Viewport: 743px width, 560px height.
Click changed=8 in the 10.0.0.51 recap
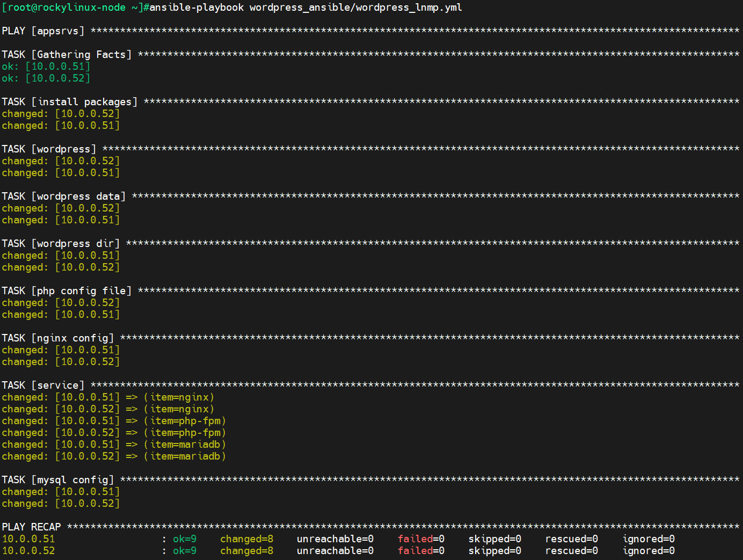pyautogui.click(x=246, y=539)
